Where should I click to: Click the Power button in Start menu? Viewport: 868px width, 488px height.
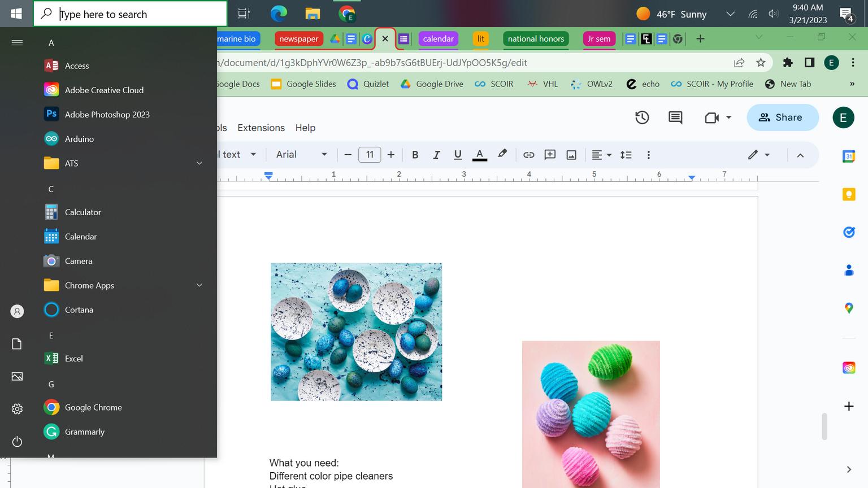[17, 442]
